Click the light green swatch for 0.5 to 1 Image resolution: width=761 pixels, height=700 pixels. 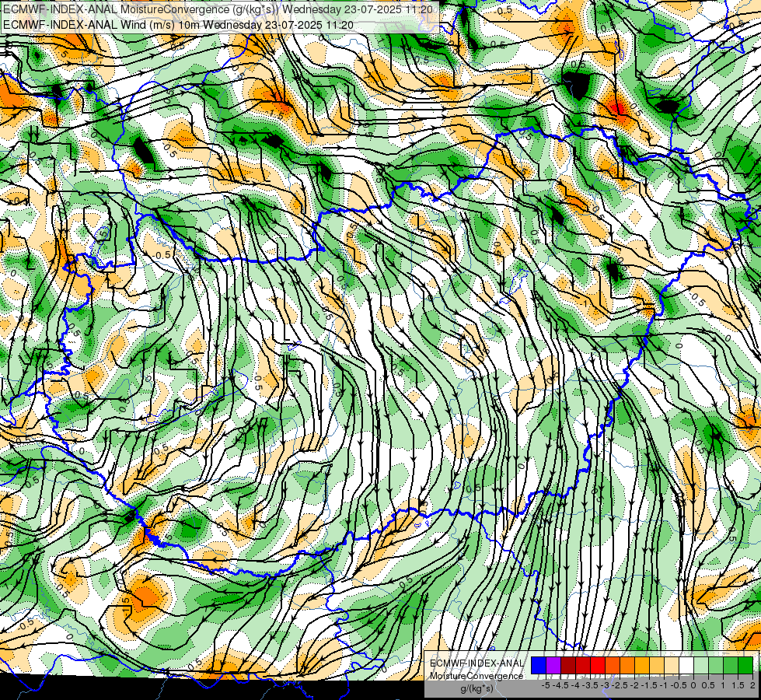point(716,666)
